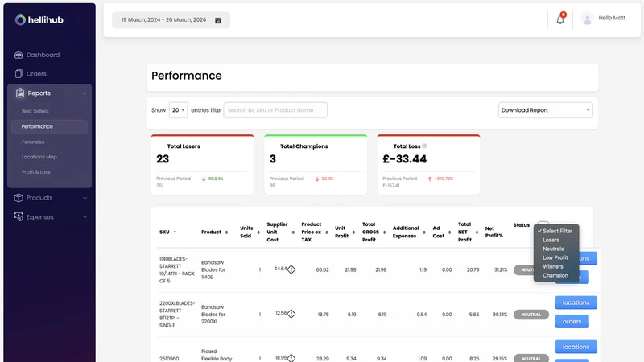Image resolution: width=644 pixels, height=362 pixels.
Task: Open the Show entries count dropdown
Action: click(178, 110)
